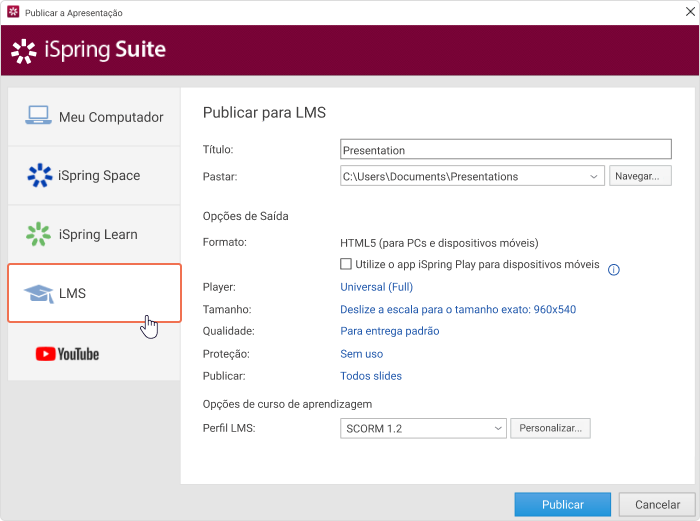Click the Publicar button

click(562, 504)
